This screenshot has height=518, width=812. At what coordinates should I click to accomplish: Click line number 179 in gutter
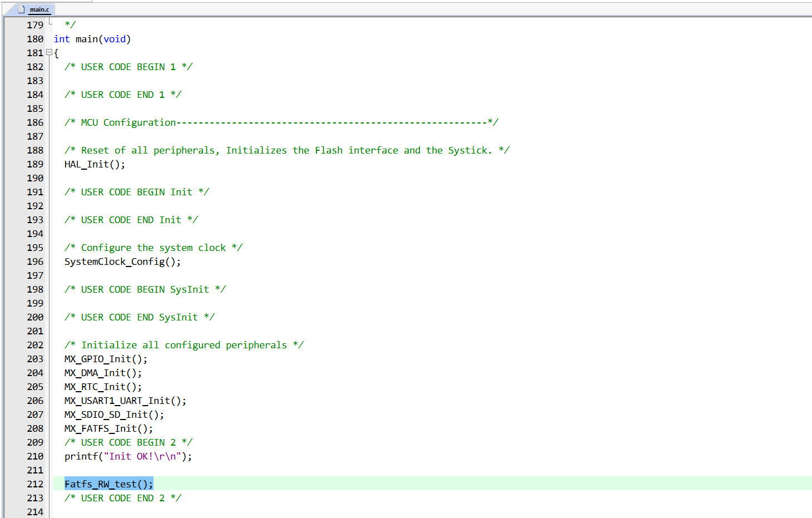tap(35, 25)
